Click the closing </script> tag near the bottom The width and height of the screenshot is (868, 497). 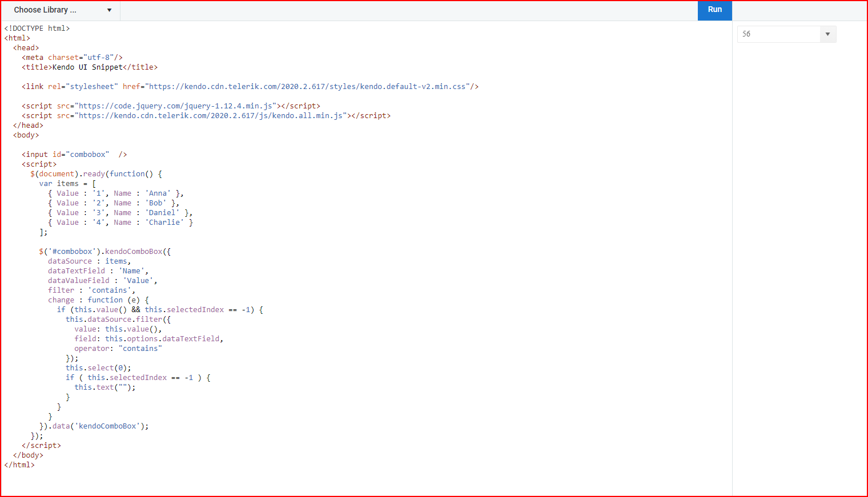pyautogui.click(x=41, y=446)
